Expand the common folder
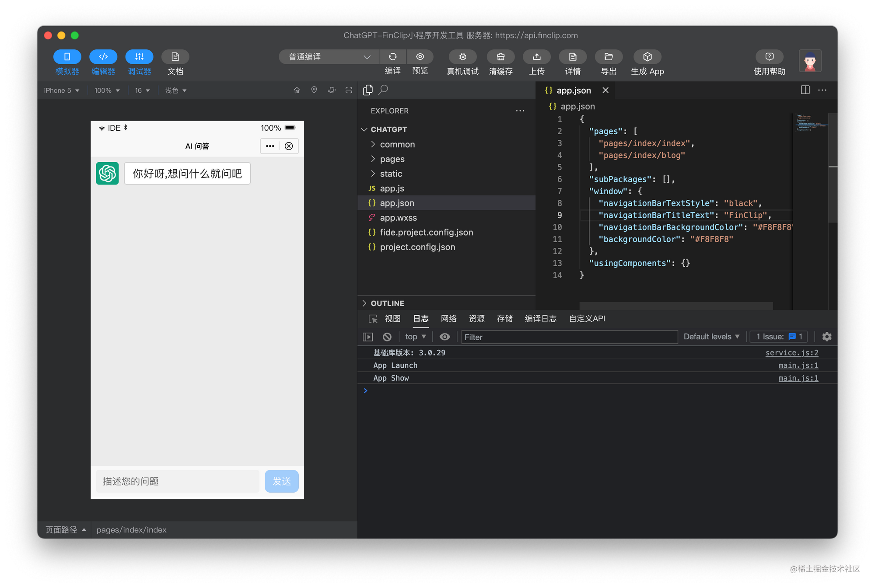Screen dimensions: 875x588 point(447,144)
